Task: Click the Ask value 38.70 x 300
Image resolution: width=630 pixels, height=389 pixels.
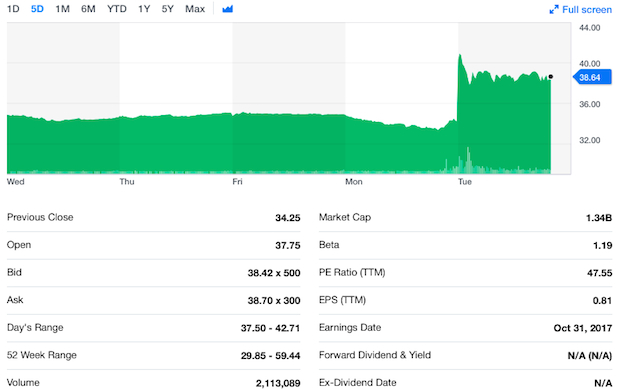Action: (274, 301)
